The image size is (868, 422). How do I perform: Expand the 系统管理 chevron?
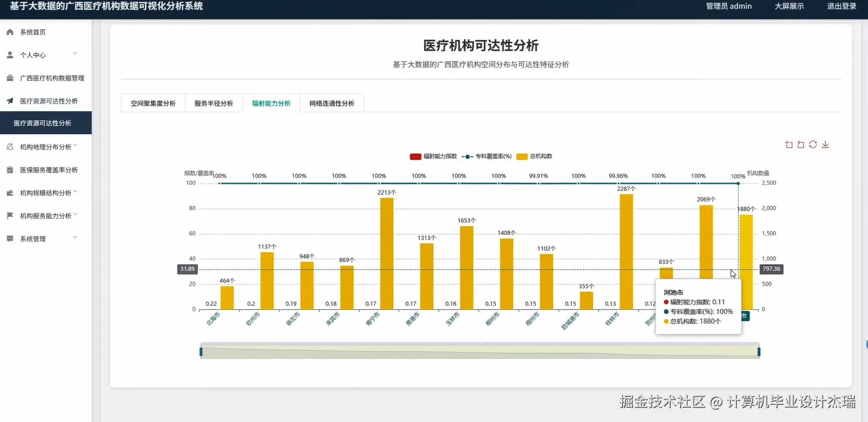click(75, 238)
